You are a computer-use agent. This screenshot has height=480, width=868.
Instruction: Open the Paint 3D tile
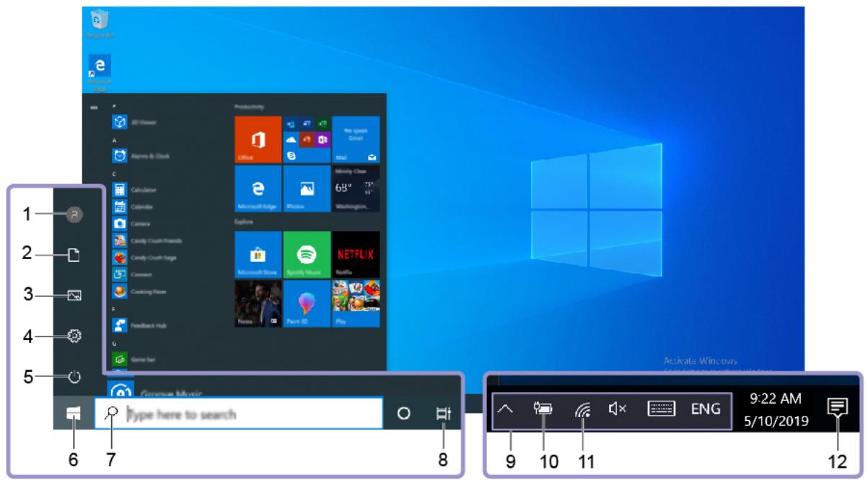307,304
